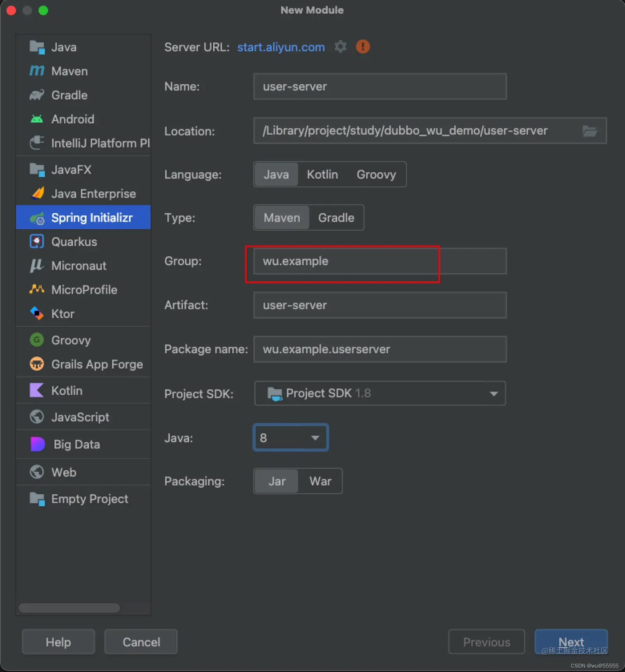
Task: Open server URL settings gear
Action: [340, 47]
